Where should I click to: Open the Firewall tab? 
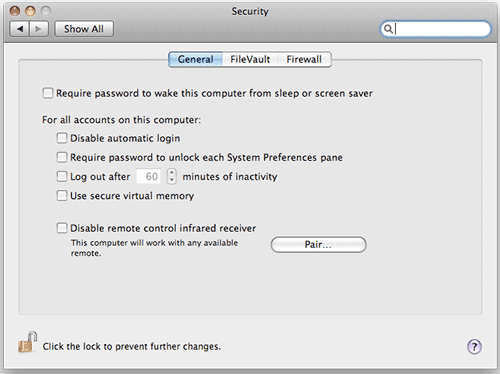(304, 59)
